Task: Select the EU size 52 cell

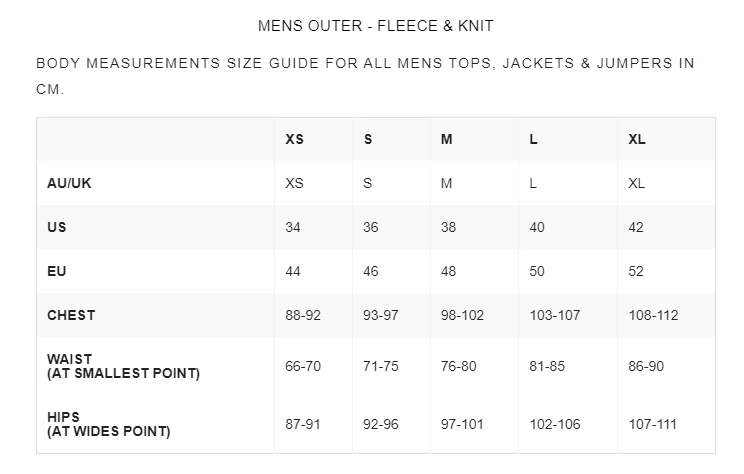Action: pos(636,272)
